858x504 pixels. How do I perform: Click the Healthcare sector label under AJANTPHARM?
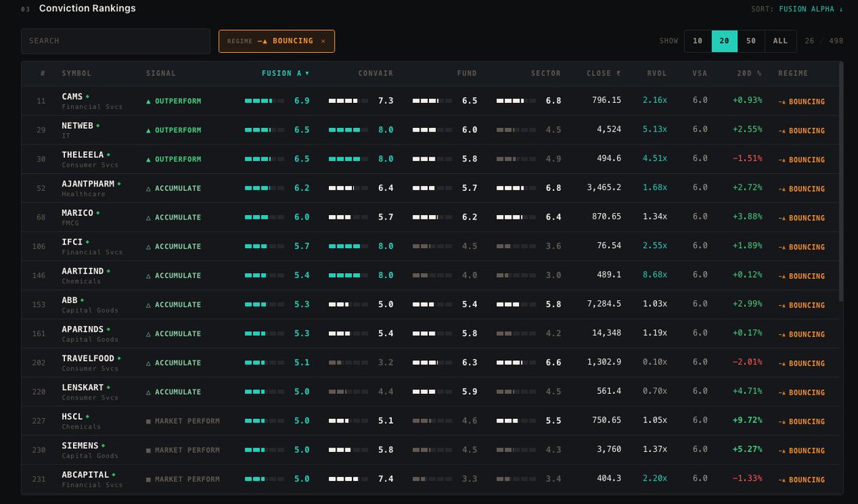[x=83, y=194]
